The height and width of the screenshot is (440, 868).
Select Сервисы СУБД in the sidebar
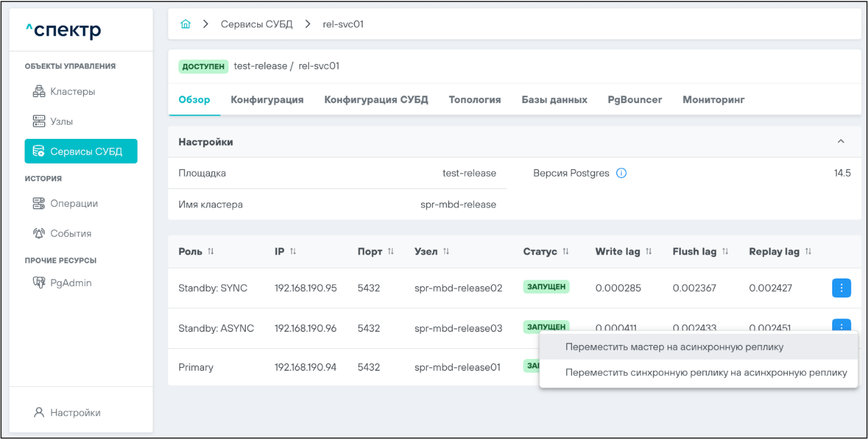[81, 151]
